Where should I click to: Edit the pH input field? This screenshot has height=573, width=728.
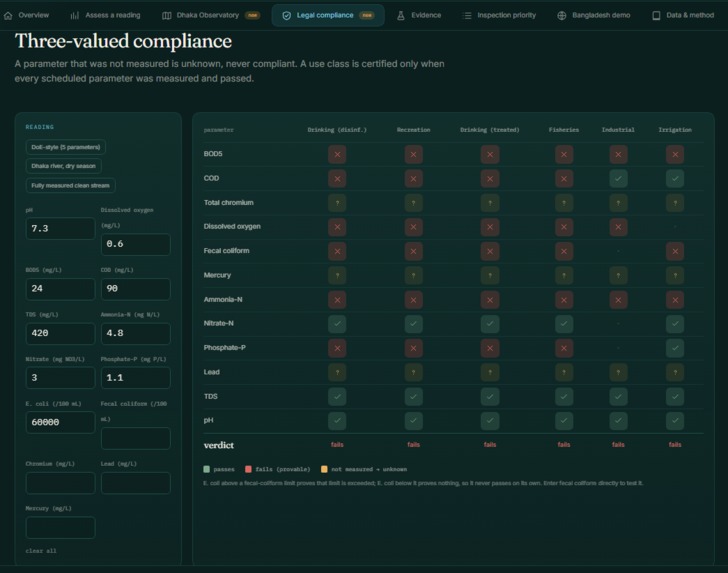[x=60, y=228]
